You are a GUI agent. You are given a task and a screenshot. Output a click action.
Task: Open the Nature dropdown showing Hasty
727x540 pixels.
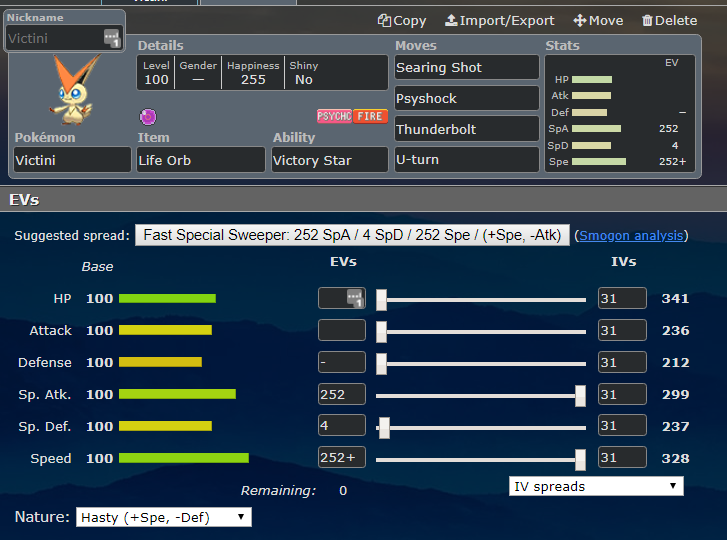[x=164, y=517]
